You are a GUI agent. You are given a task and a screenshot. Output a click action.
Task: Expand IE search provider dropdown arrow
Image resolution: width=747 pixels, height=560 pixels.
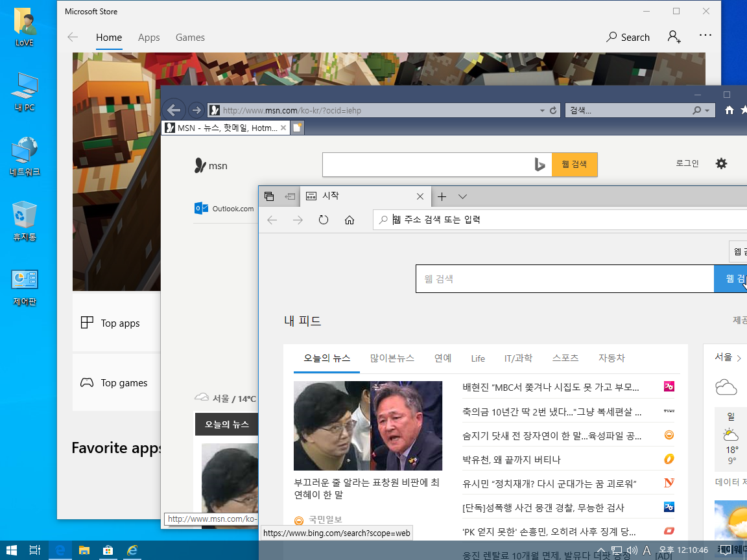[707, 110]
